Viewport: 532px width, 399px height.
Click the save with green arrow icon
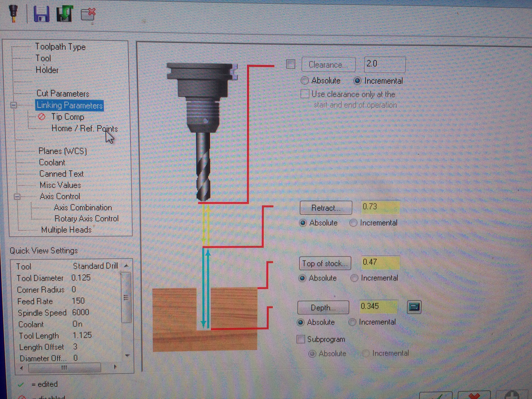(x=65, y=14)
